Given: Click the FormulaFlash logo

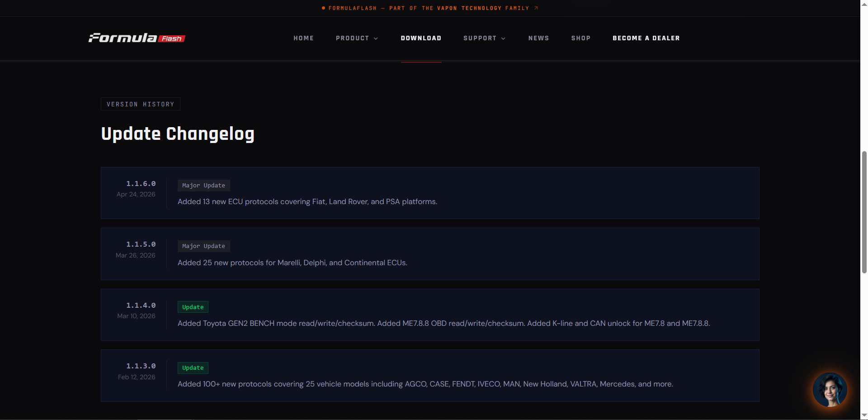Looking at the screenshot, I should (x=137, y=38).
